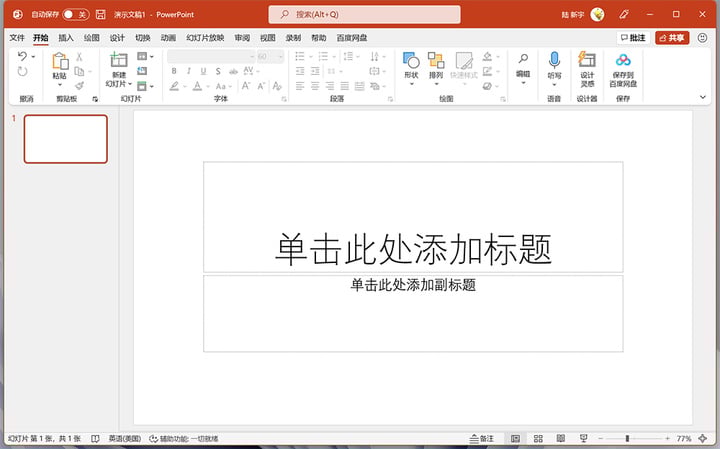Click the zoom slider handle
This screenshot has height=449, width=720.
[x=627, y=438]
